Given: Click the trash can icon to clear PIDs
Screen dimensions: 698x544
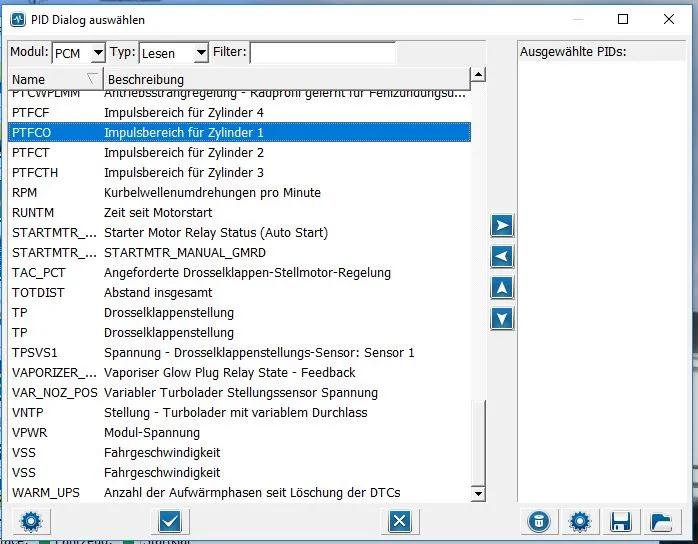Looking at the screenshot, I should pos(538,520).
